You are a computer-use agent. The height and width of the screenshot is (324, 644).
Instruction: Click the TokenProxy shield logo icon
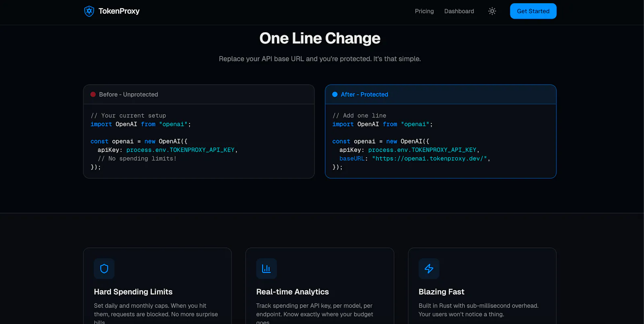[x=89, y=11]
